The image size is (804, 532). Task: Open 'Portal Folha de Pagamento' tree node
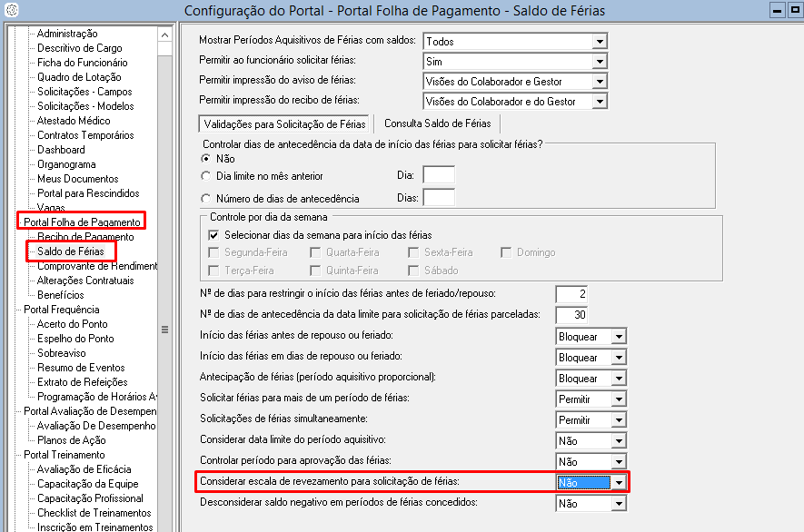(x=81, y=222)
